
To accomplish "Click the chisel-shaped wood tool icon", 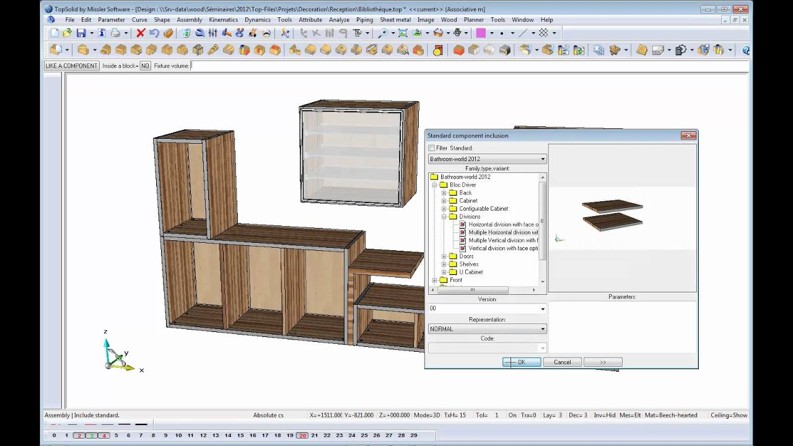I will (213, 50).
